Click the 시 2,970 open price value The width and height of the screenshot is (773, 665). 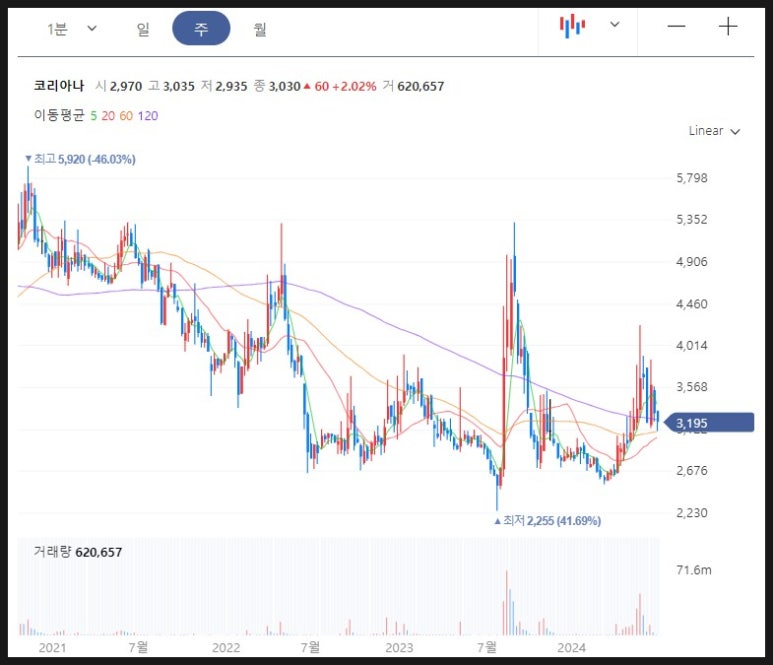[119, 86]
